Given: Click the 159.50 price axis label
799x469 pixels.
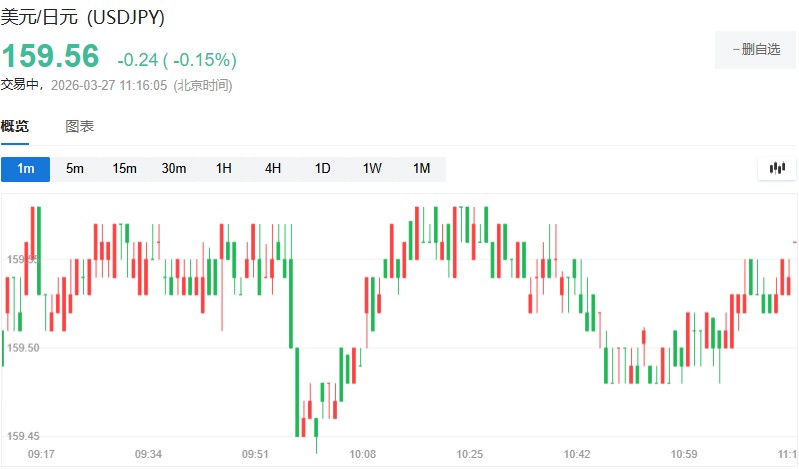Looking at the screenshot, I should point(24,348).
